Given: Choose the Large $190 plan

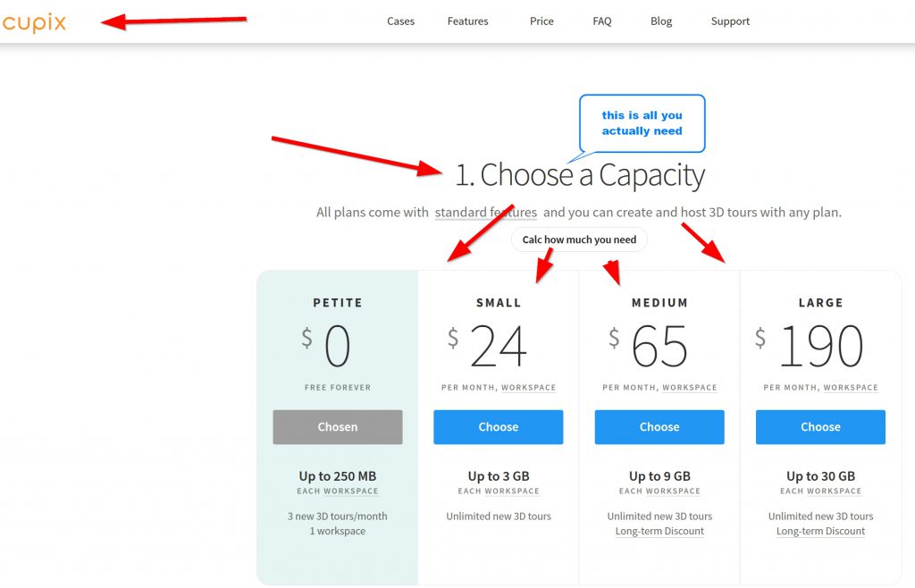Looking at the screenshot, I should [820, 427].
